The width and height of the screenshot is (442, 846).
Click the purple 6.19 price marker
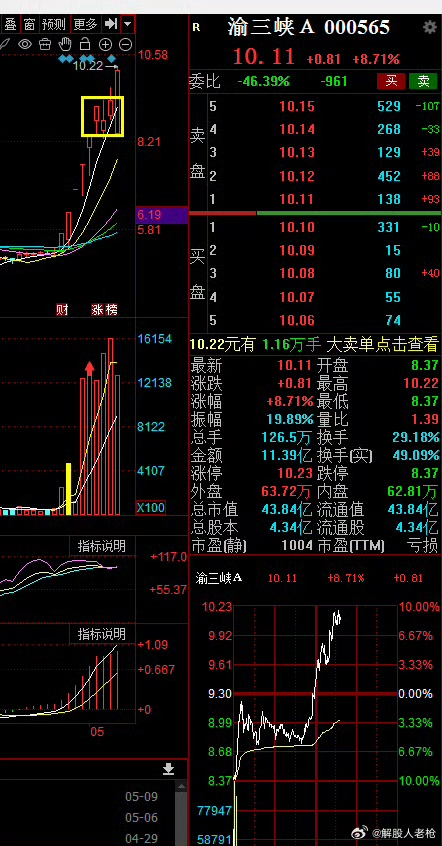point(161,215)
